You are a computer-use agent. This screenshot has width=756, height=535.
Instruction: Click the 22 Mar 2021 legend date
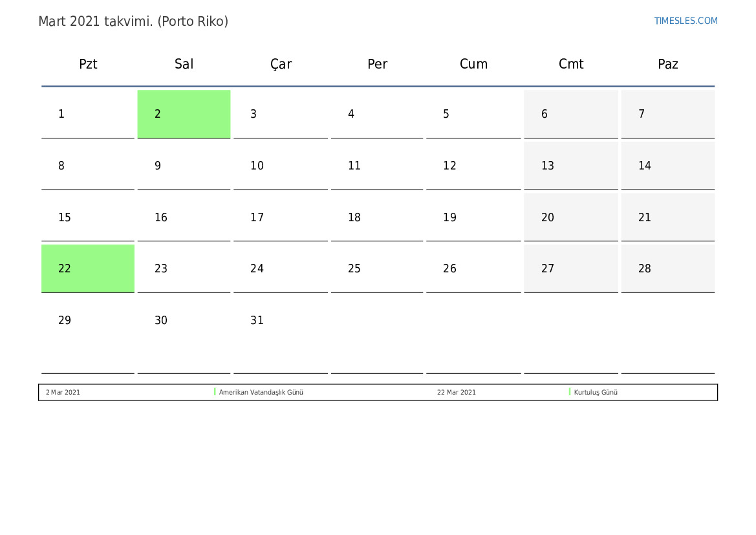[x=457, y=392]
